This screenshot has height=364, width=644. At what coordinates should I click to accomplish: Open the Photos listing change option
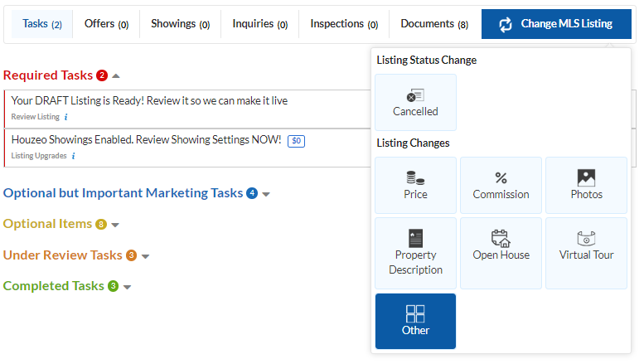tap(586, 177)
